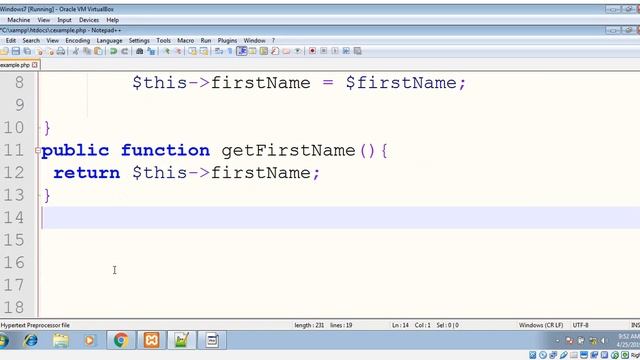The height and width of the screenshot is (360, 640).
Task: Click the 'getFirstName' text on line 11
Action: 288,151
